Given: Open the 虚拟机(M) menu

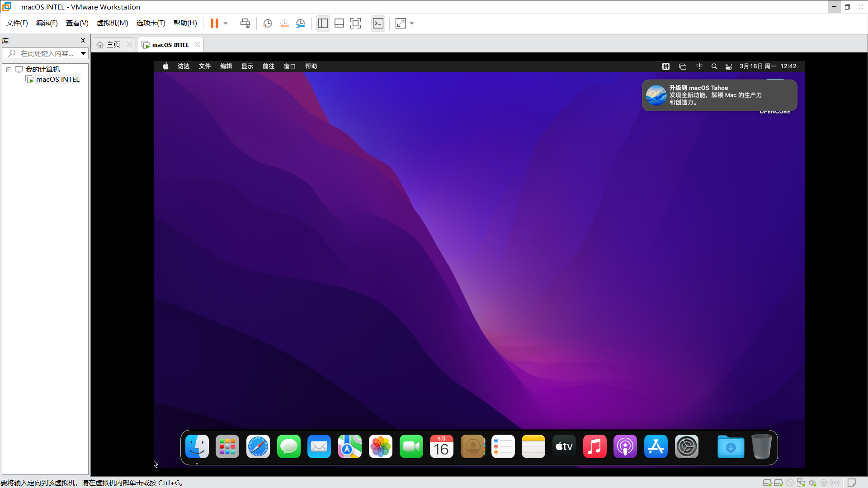Looking at the screenshot, I should pyautogui.click(x=112, y=23).
